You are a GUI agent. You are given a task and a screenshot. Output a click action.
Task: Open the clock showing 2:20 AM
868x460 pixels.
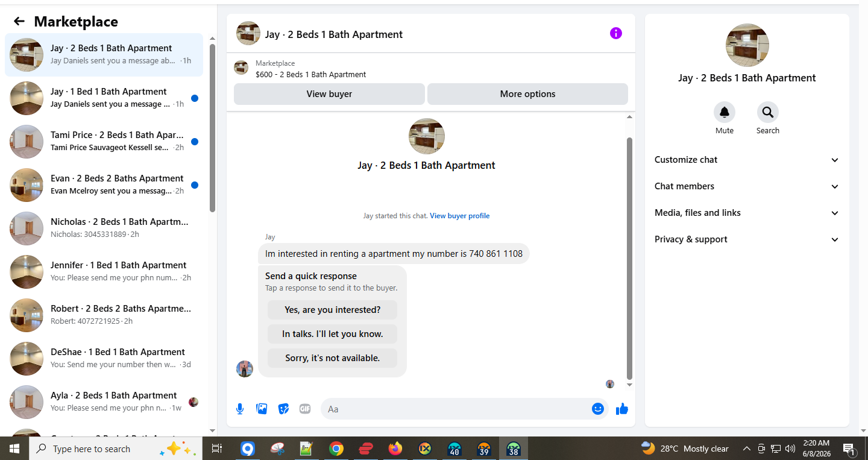(x=816, y=449)
